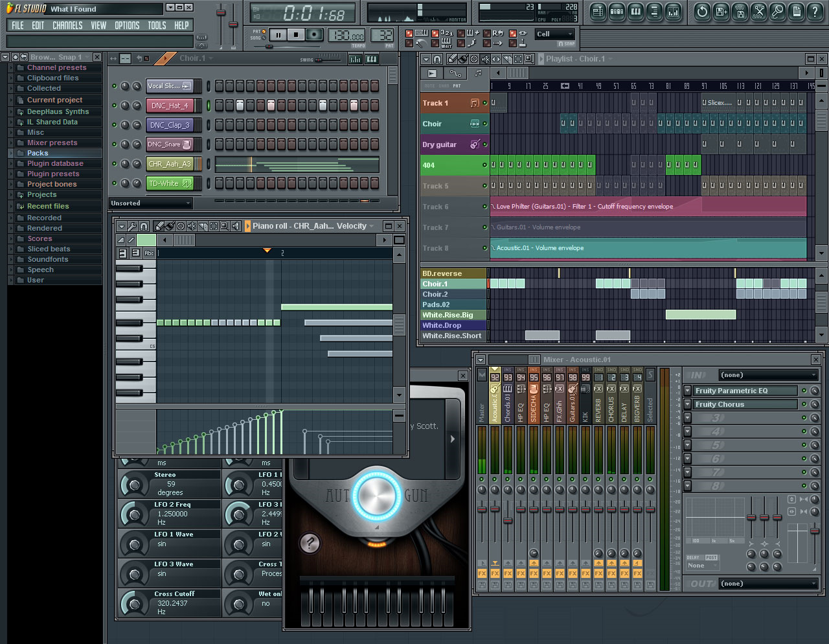Select the Paintbrush tool in the Playlist toolbar
Screen dimensions: 829x644
tap(463, 59)
